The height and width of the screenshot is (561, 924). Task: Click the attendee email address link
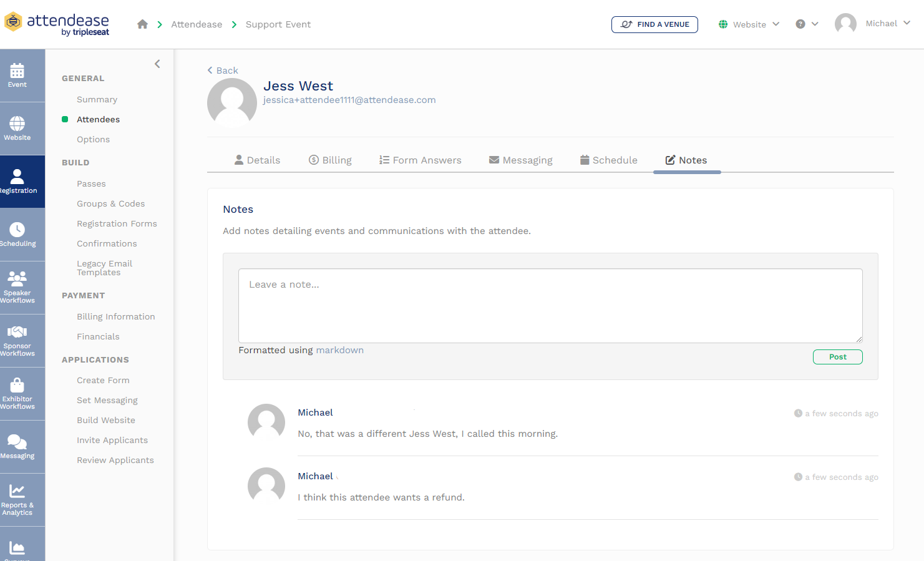(x=349, y=100)
